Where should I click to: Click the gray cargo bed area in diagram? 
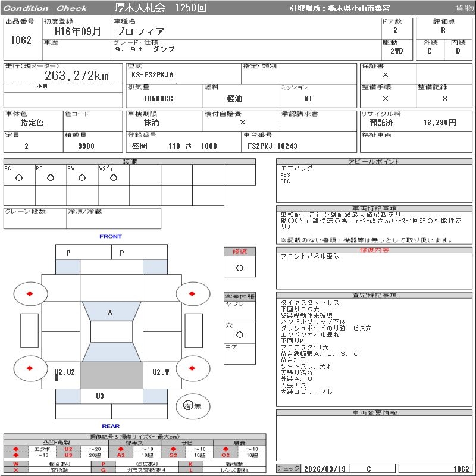pos(111,376)
